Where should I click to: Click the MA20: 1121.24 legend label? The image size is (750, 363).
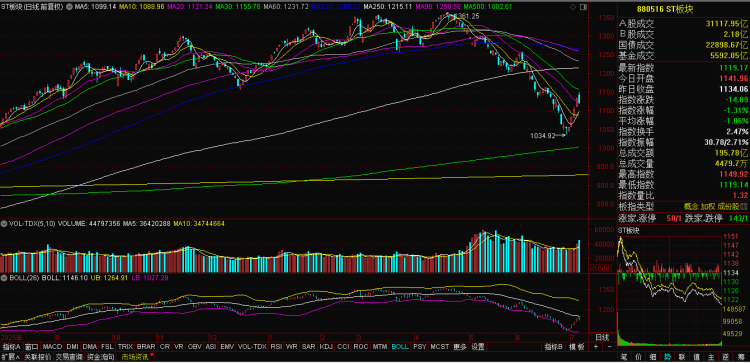point(190,7)
